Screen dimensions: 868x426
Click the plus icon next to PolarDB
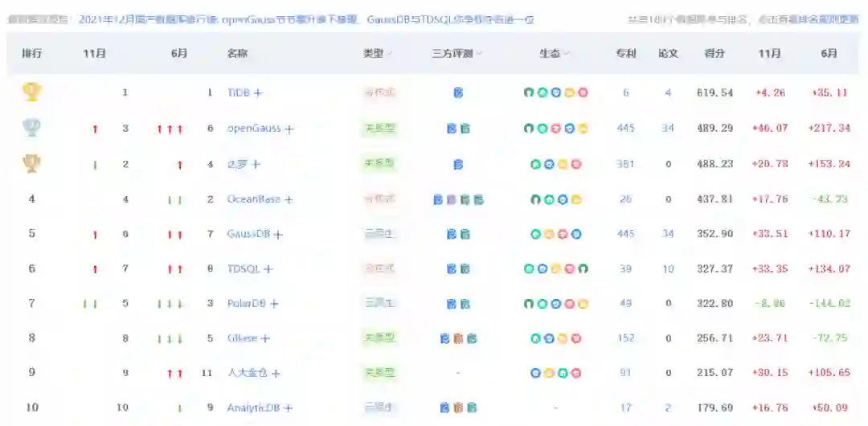pyautogui.click(x=273, y=304)
